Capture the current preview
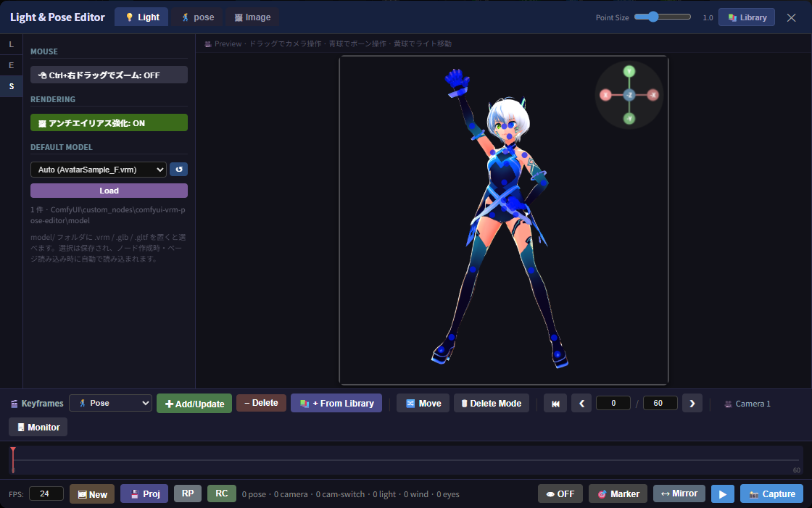The image size is (812, 508). (x=771, y=494)
